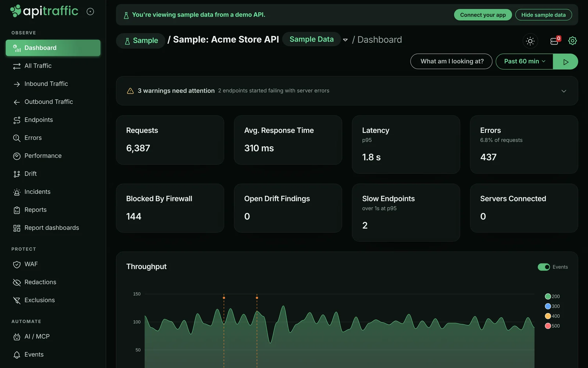Click the Drift branch icon

point(17,174)
